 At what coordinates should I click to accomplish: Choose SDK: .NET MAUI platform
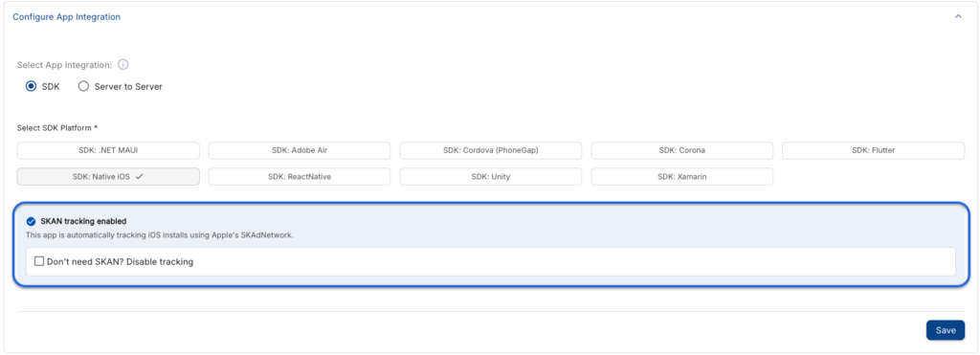pyautogui.click(x=108, y=150)
